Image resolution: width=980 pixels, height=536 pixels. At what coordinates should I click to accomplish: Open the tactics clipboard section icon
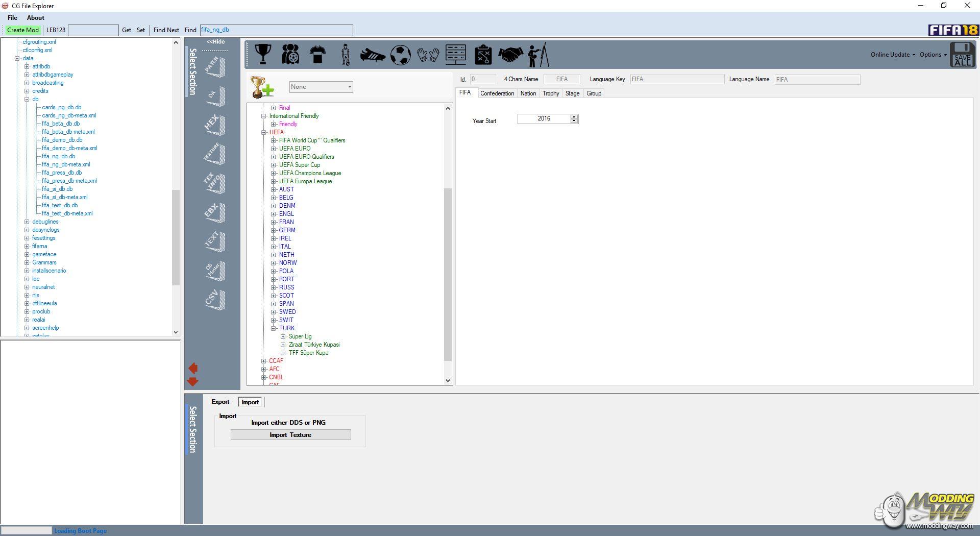pyautogui.click(x=483, y=55)
